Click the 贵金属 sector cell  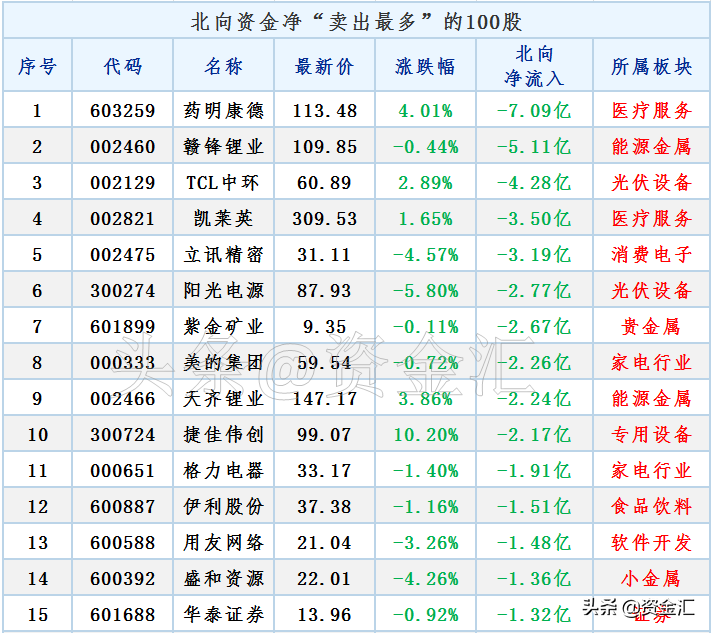pos(651,327)
